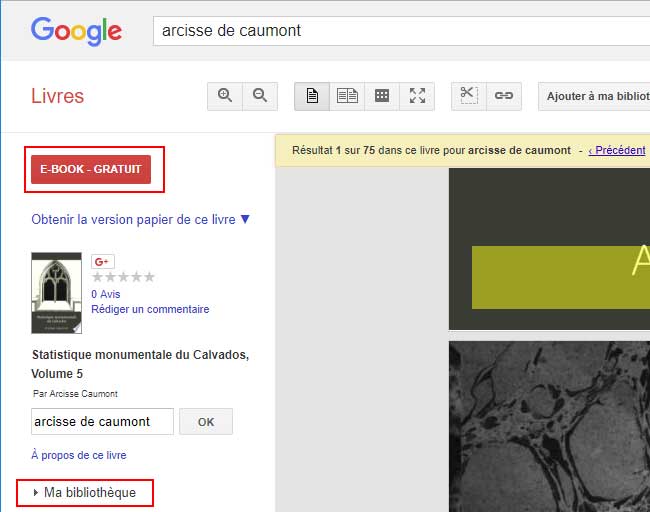This screenshot has height=512, width=650.
Task: Enter full screen mode
Action: tap(417, 96)
